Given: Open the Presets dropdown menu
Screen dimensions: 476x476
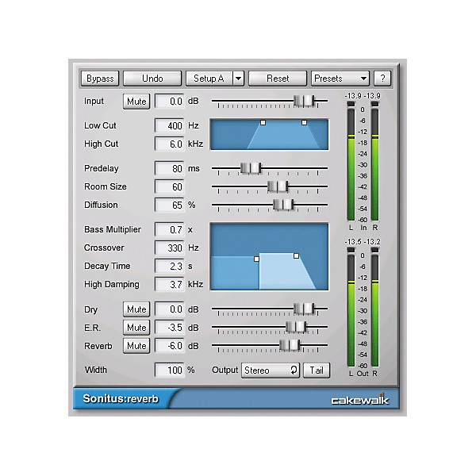Looking at the screenshot, I should coord(340,79).
